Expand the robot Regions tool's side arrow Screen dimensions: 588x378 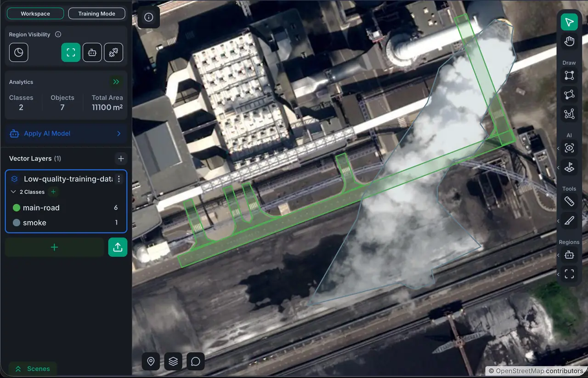[559, 255]
